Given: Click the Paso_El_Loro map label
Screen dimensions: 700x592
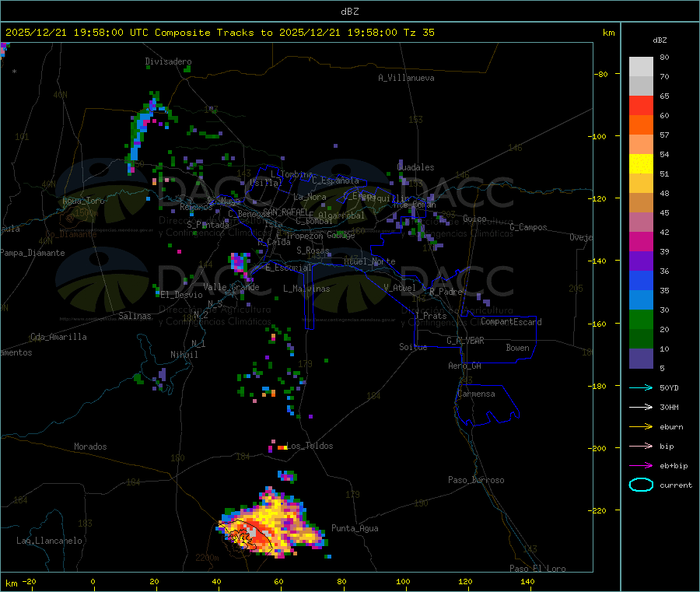Looking at the screenshot, I should pos(538,568).
